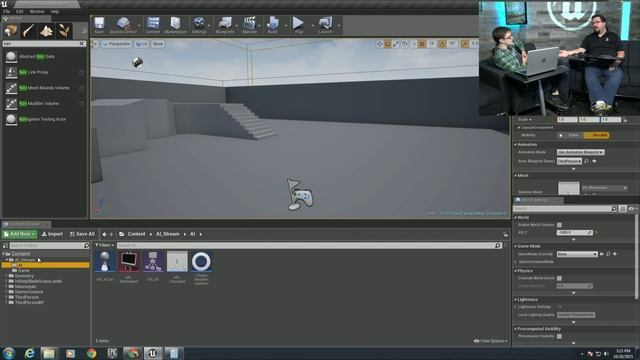
Task: Open the Filters dropdown
Action: 104,245
